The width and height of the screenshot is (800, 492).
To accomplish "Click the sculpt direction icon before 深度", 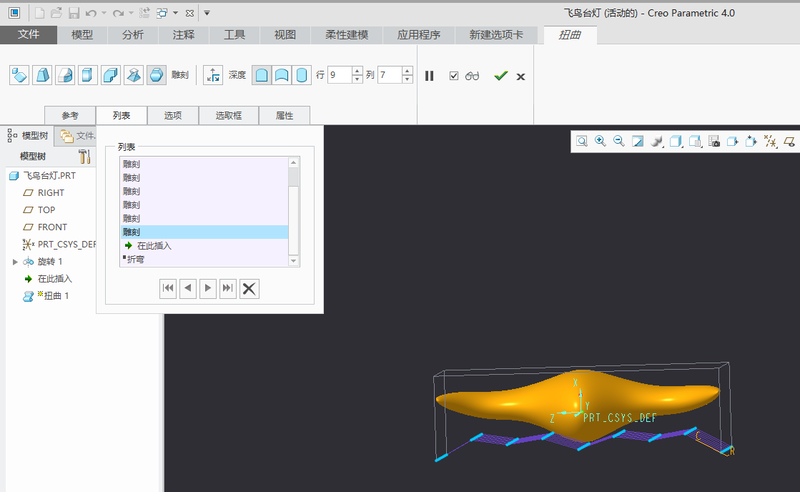I will 213,76.
